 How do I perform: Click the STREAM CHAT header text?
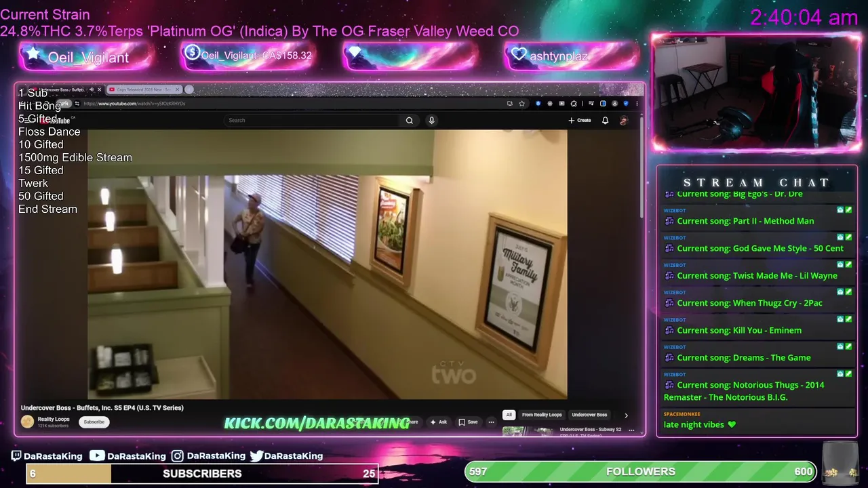pyautogui.click(x=756, y=182)
